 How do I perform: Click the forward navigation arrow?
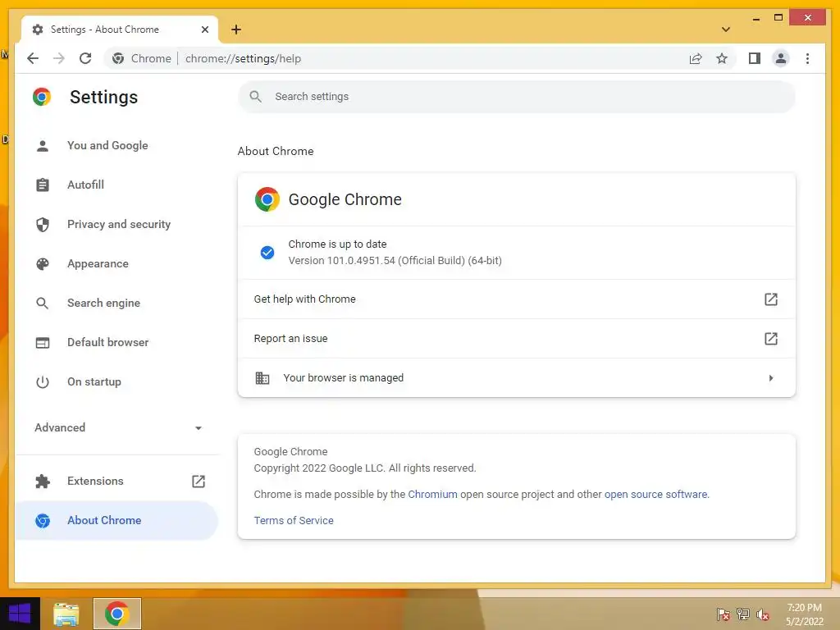click(x=59, y=58)
